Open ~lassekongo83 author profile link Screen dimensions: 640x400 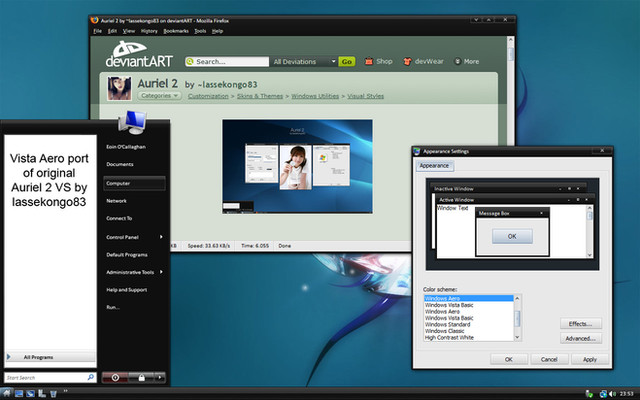point(227,84)
